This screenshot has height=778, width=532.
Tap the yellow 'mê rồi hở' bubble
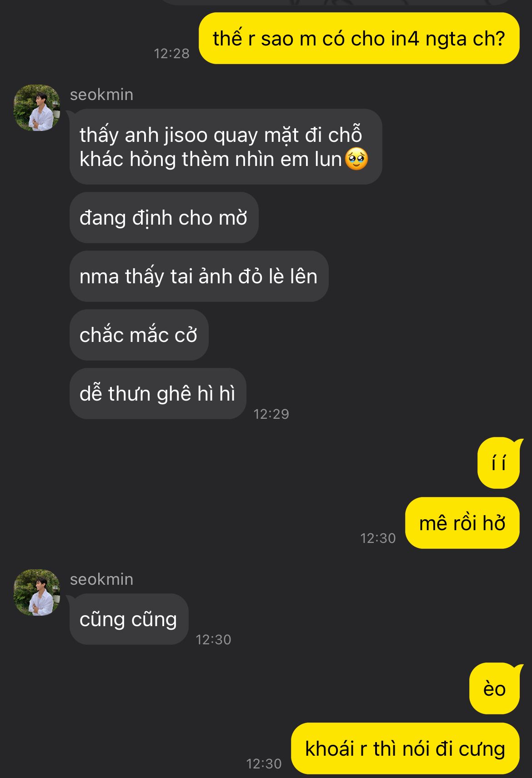[x=462, y=523]
